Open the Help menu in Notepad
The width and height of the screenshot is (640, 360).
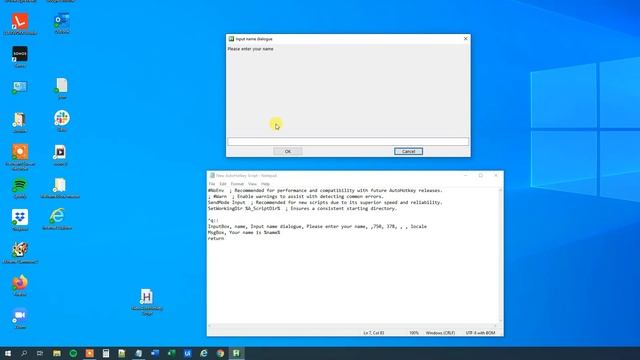coord(265,184)
